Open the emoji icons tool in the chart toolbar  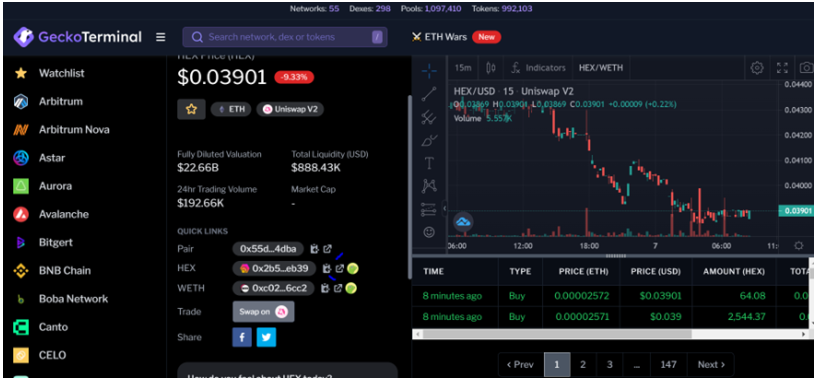click(429, 232)
